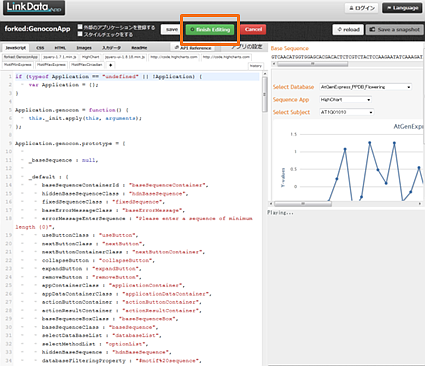Viewport: 425px width, 366px height.
Task: Click the green finish Editing button
Action: pos(210,30)
